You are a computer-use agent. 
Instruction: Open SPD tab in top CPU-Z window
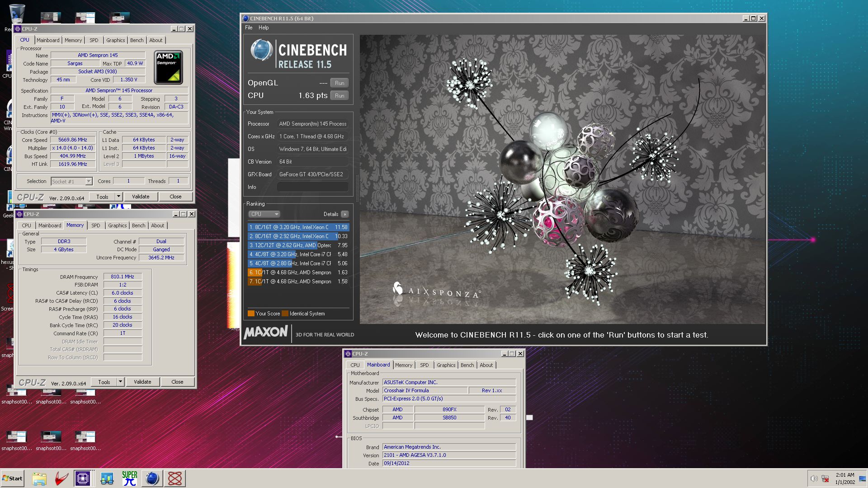pos(94,40)
